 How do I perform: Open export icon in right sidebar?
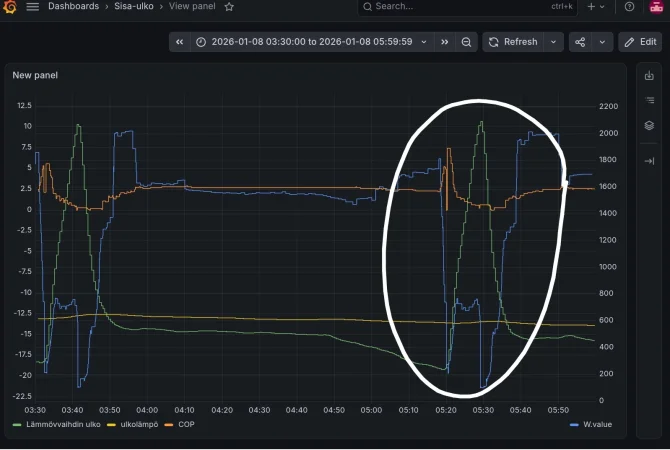649,76
